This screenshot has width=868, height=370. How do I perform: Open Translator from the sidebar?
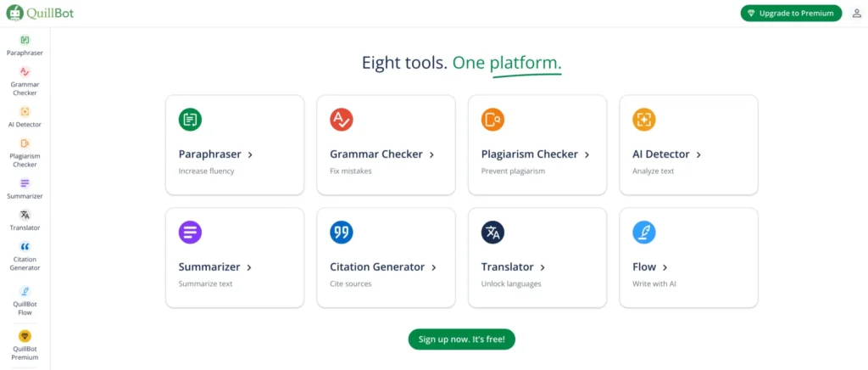coord(25,220)
